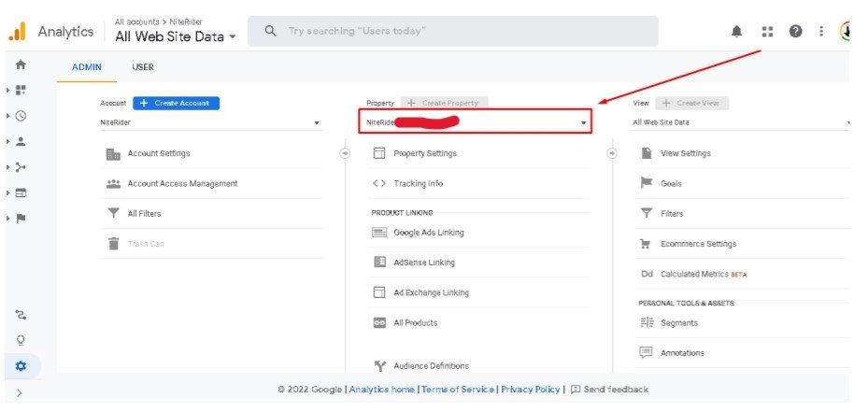The width and height of the screenshot is (868, 412).
Task: Click the Create Property button
Action: (444, 104)
